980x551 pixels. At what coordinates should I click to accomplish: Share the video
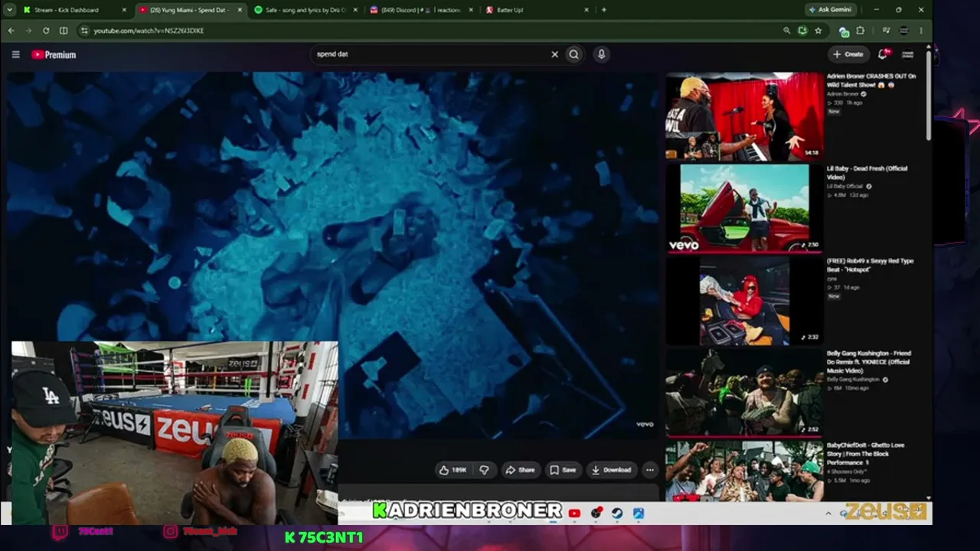point(520,470)
